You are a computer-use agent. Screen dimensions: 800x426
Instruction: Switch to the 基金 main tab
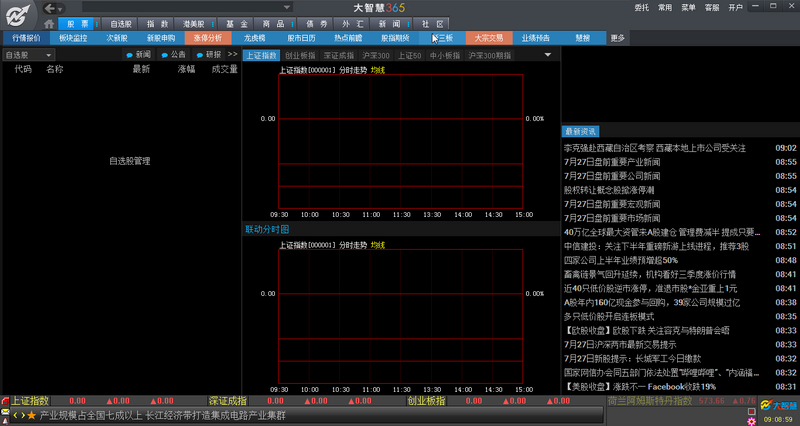pyautogui.click(x=237, y=24)
